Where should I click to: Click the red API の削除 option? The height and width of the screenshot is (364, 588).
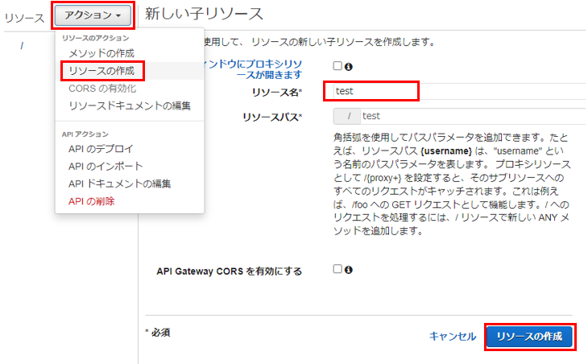tap(91, 201)
